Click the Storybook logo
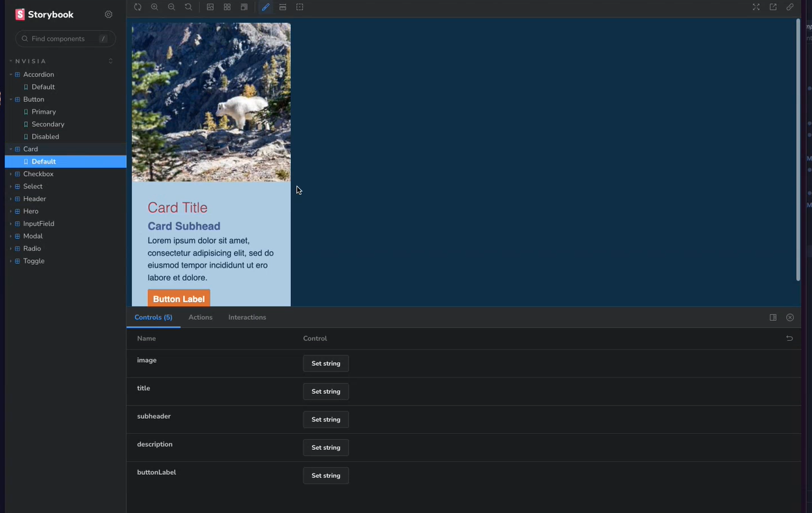The width and height of the screenshot is (812, 513). tap(44, 15)
